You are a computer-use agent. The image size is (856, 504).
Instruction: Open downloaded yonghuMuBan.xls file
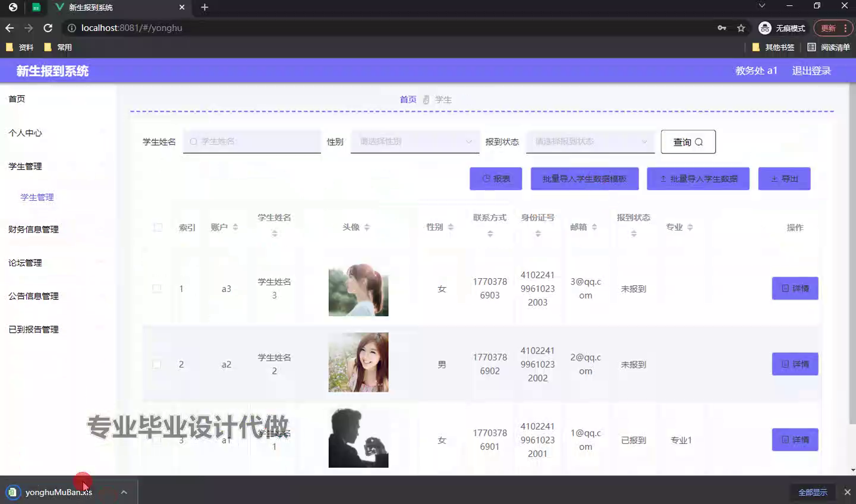click(58, 492)
